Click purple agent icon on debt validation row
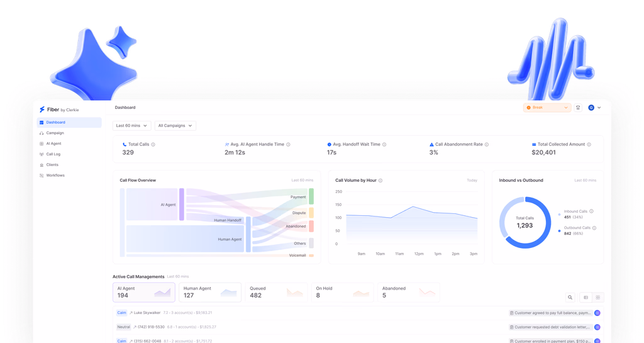The width and height of the screenshot is (644, 343). (597, 327)
